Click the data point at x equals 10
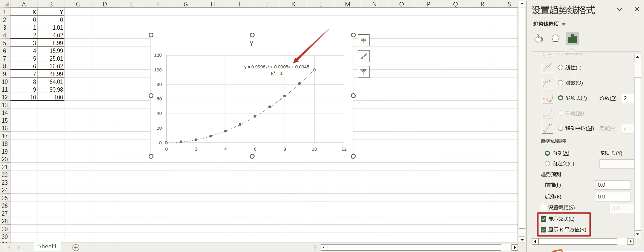 point(314,70)
